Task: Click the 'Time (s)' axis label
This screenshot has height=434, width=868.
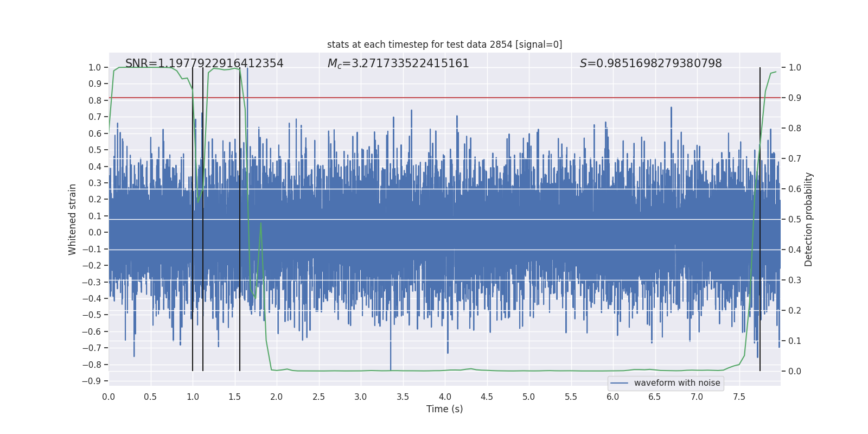Action: (445, 409)
